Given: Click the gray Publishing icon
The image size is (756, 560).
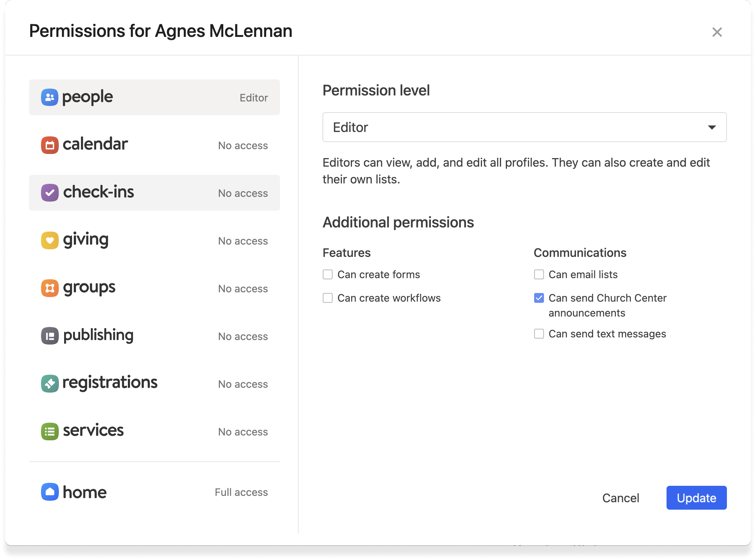Looking at the screenshot, I should [50, 336].
